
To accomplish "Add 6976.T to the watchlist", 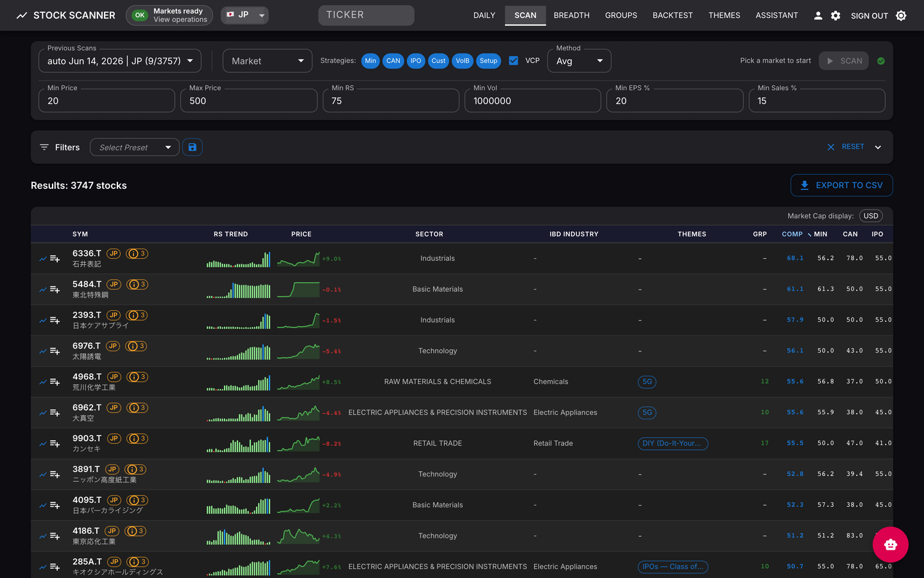I will tap(55, 351).
